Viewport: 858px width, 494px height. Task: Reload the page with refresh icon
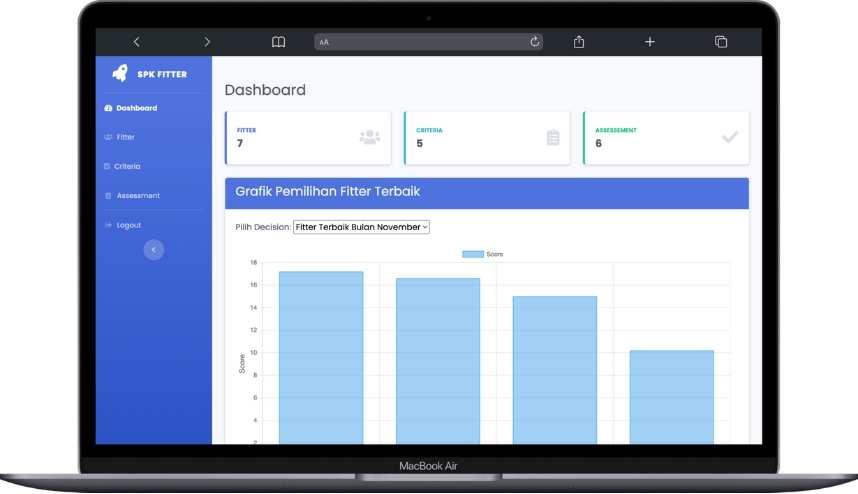535,42
